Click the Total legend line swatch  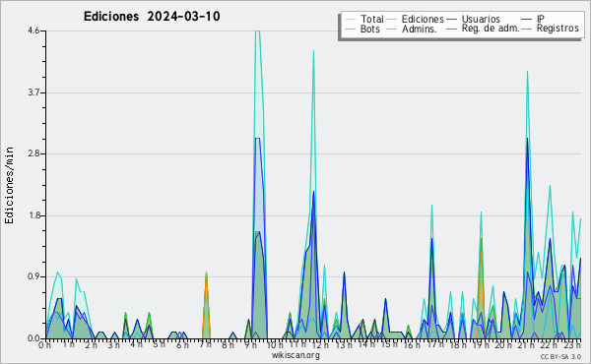point(350,20)
